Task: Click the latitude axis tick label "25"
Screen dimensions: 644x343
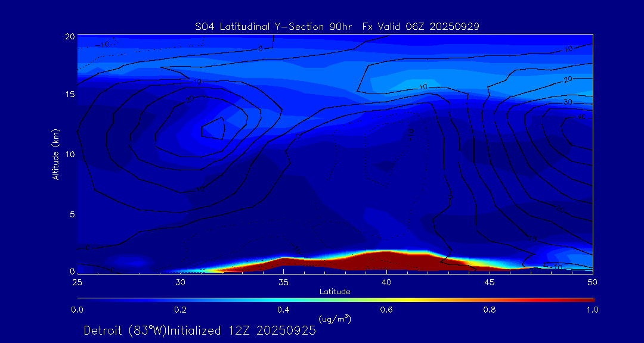Action: (77, 283)
